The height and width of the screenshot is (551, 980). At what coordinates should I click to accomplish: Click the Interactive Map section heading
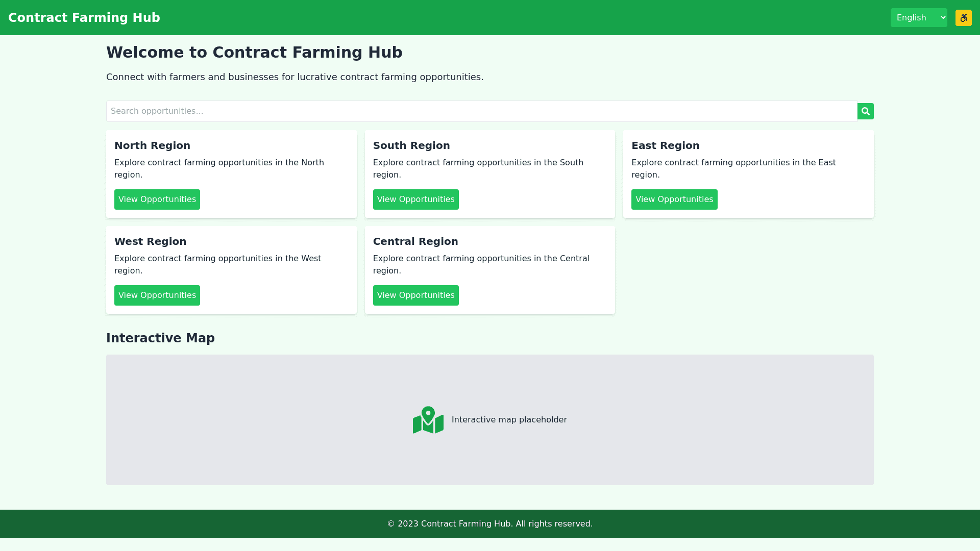(160, 338)
